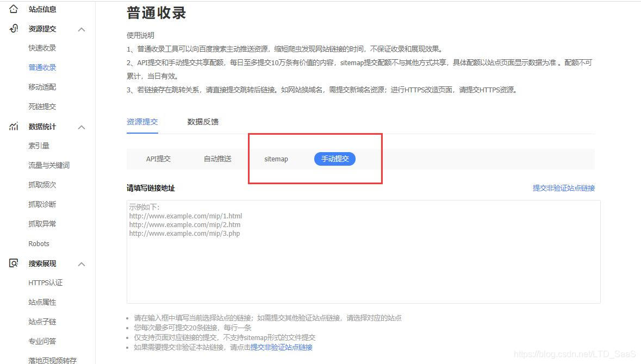Select the 自动推送 submission method
Image resolution: width=641 pixels, height=364 pixels.
pos(217,159)
